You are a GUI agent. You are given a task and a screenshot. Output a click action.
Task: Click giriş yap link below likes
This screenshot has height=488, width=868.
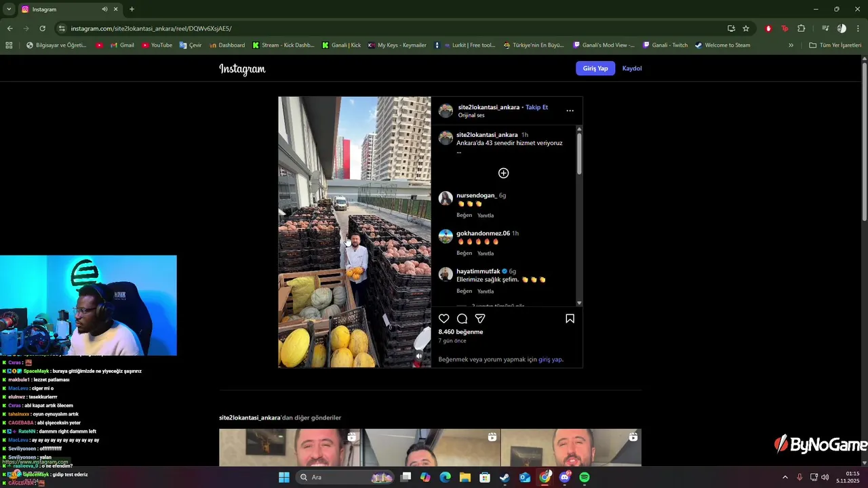550,360
